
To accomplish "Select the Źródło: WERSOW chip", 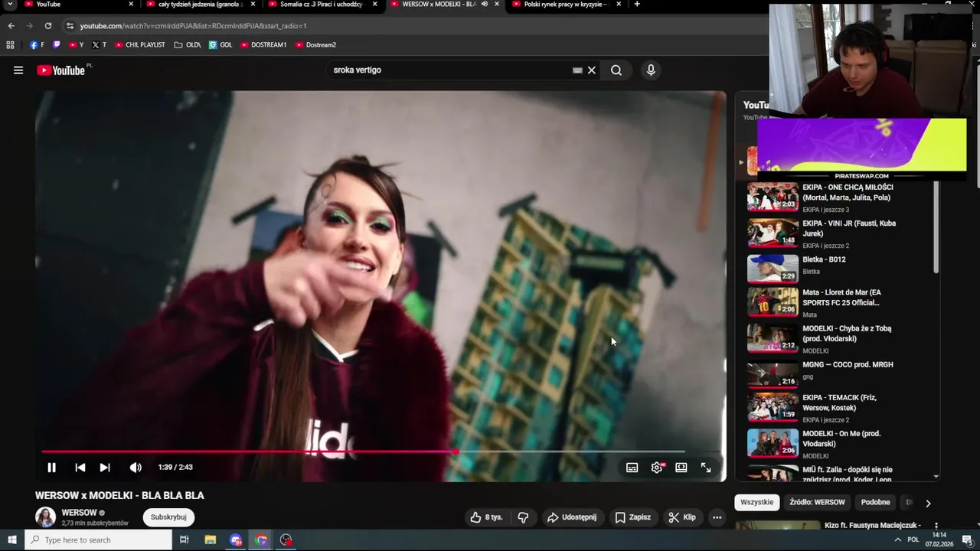I will tap(817, 502).
